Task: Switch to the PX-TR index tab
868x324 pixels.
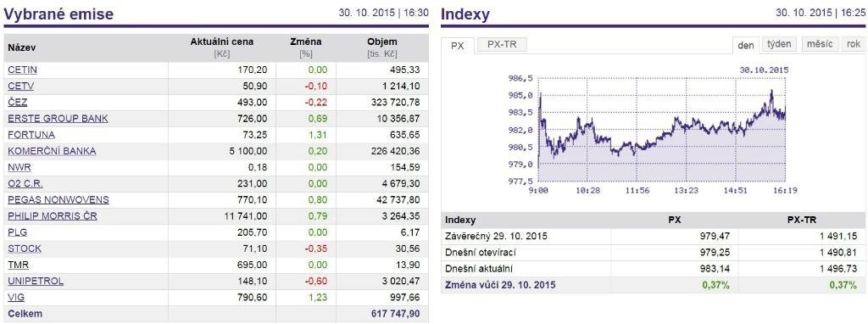Action: [x=502, y=45]
